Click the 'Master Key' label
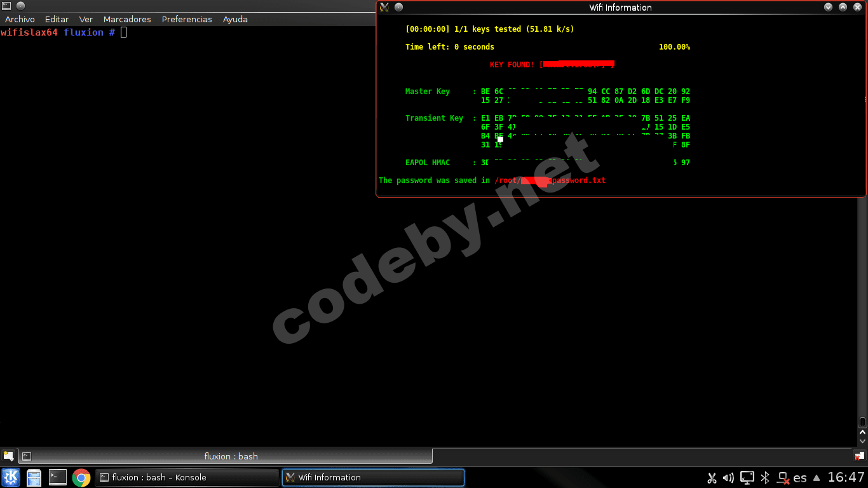The image size is (868, 488). 428,91
